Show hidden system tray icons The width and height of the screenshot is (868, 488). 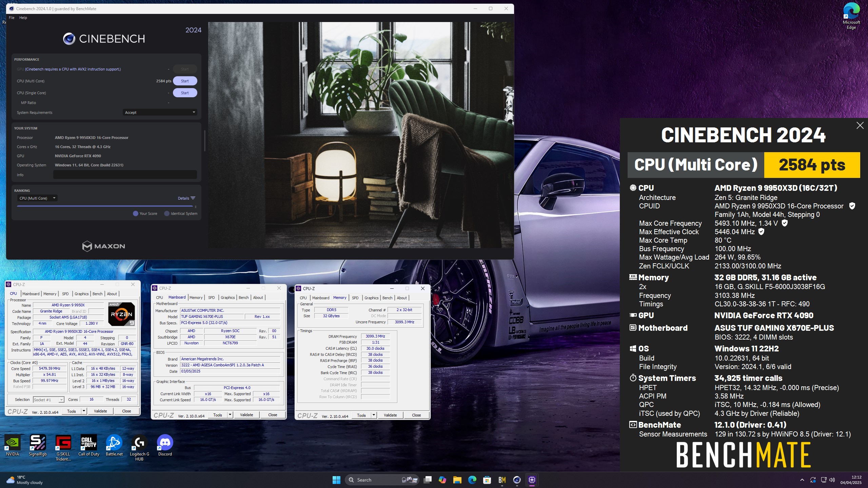point(802,480)
